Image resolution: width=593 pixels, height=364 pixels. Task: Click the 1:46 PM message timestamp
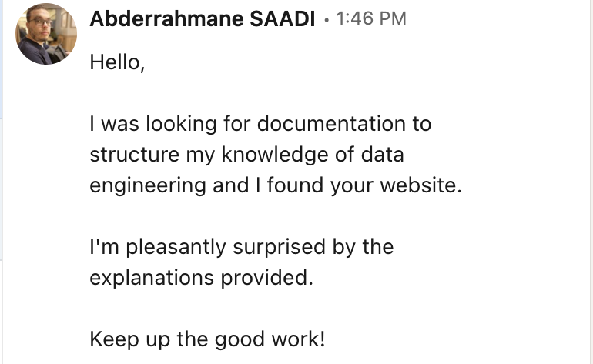(371, 18)
